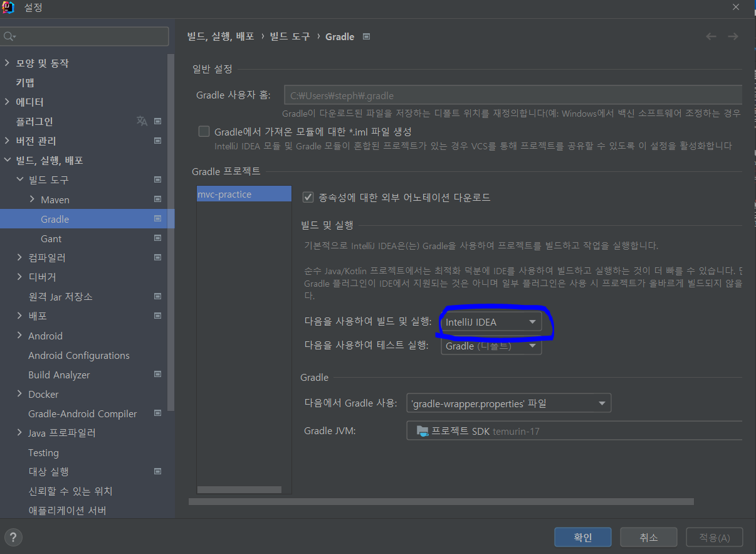The image size is (756, 554).
Task: Click the project-level icon beside 컴파일러
Action: (157, 257)
